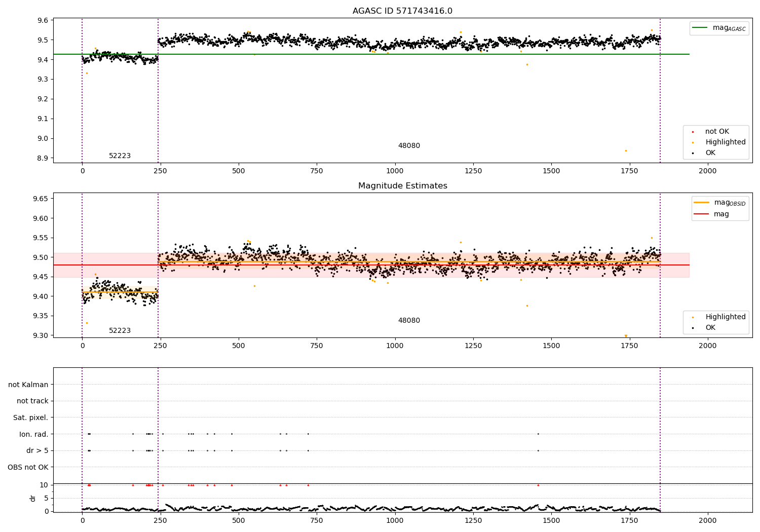
Task: Select the orange mag OBSID legend entry
Action: [719, 203]
